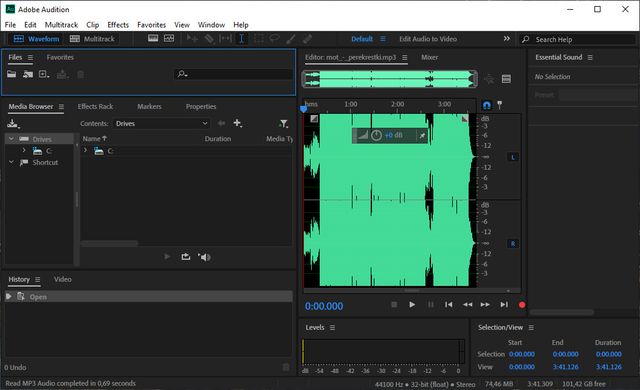Viewport: 640px width, 390px height.
Task: Click the Play transport button
Action: tap(412, 304)
